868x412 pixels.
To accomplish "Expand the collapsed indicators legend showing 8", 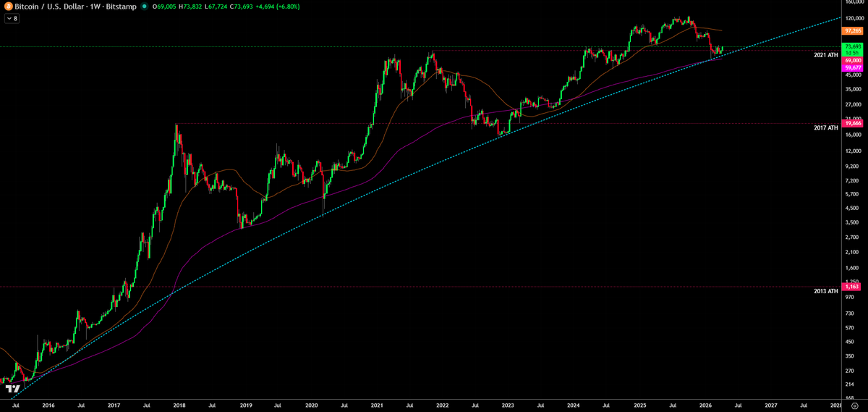I will (12, 18).
